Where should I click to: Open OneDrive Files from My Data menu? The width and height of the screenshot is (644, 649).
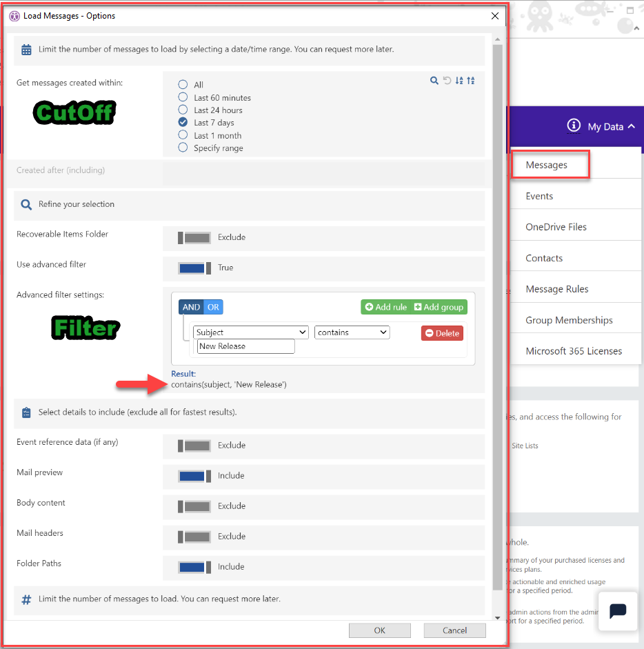tap(556, 227)
